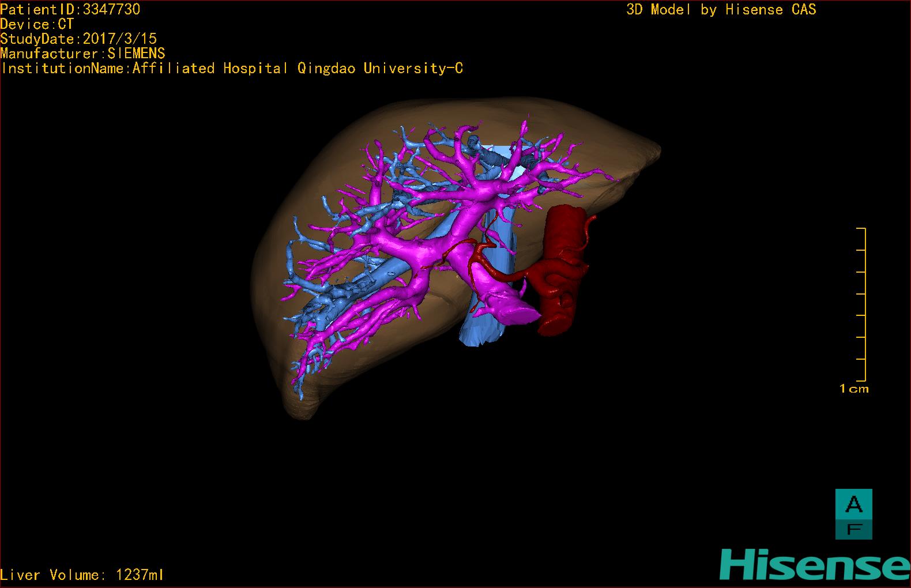Click the PatientID text overlay
911x588 pixels.
point(70,9)
